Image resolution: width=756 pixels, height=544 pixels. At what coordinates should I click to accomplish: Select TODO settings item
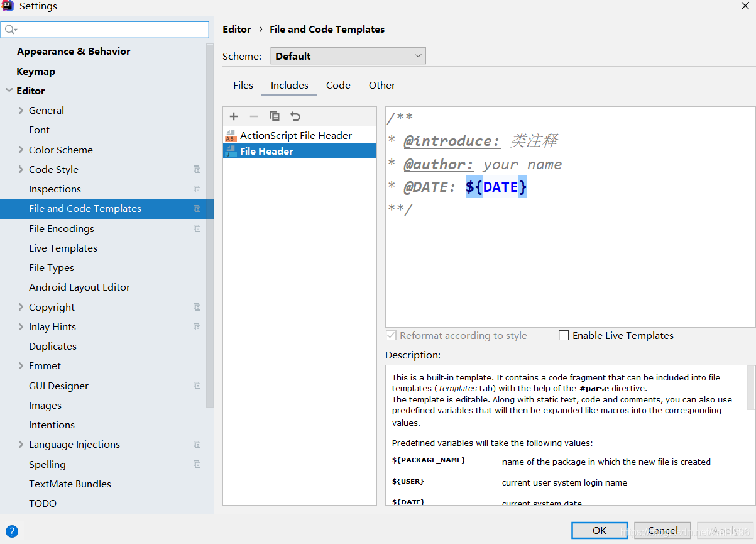[43, 503]
